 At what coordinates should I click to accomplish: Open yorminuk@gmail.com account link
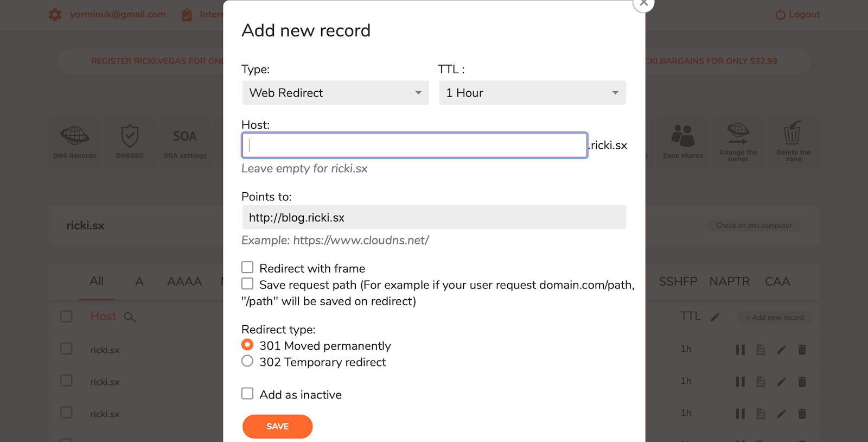coord(118,15)
